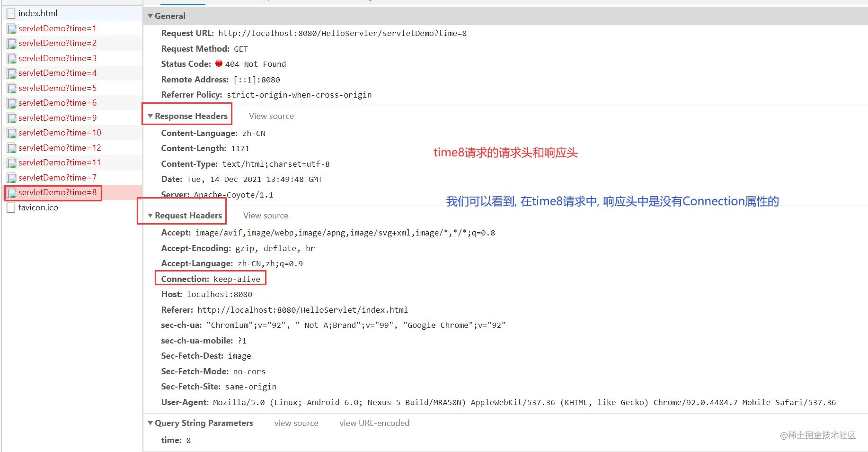Viewport: 868px width, 452px height.
Task: Open the servletDemo?time=5 request
Action: pos(57,88)
